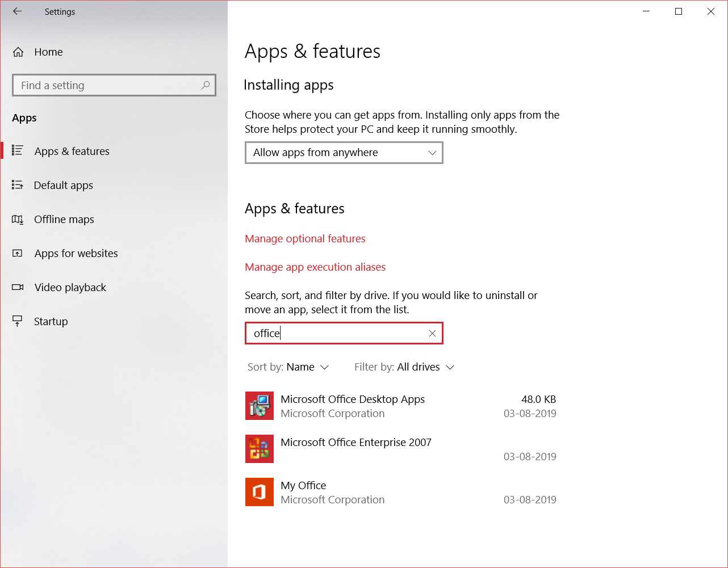Select Microsoft Office Desktop Apps entry
The image size is (728, 568).
(x=401, y=406)
